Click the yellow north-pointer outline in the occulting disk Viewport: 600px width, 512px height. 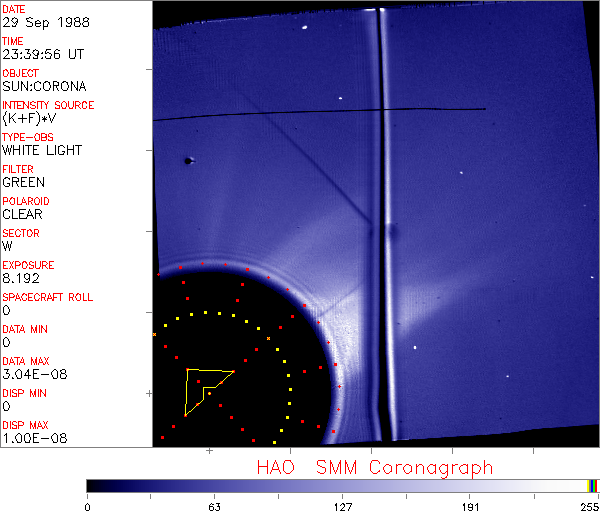pyautogui.click(x=207, y=390)
